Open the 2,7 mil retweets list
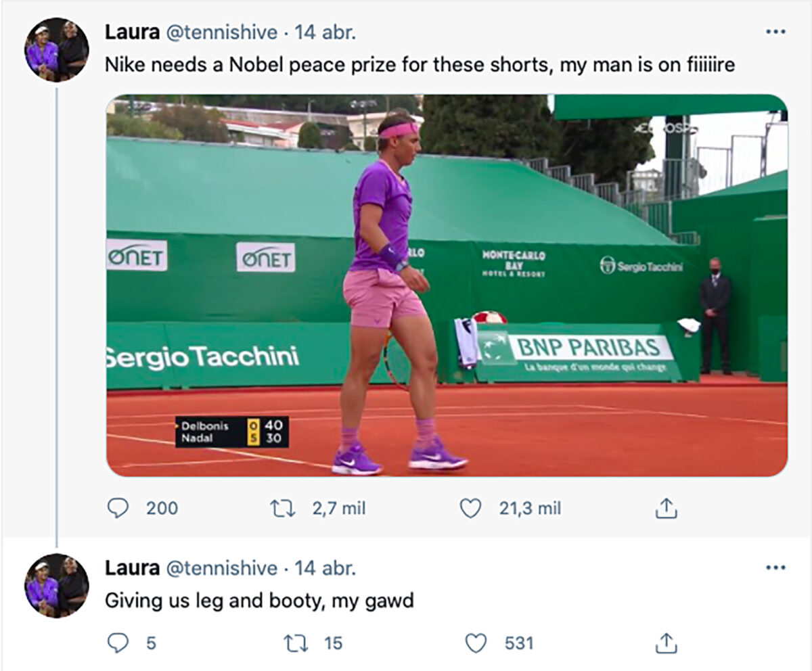Viewport: 812px width, 671px height. pos(338,508)
